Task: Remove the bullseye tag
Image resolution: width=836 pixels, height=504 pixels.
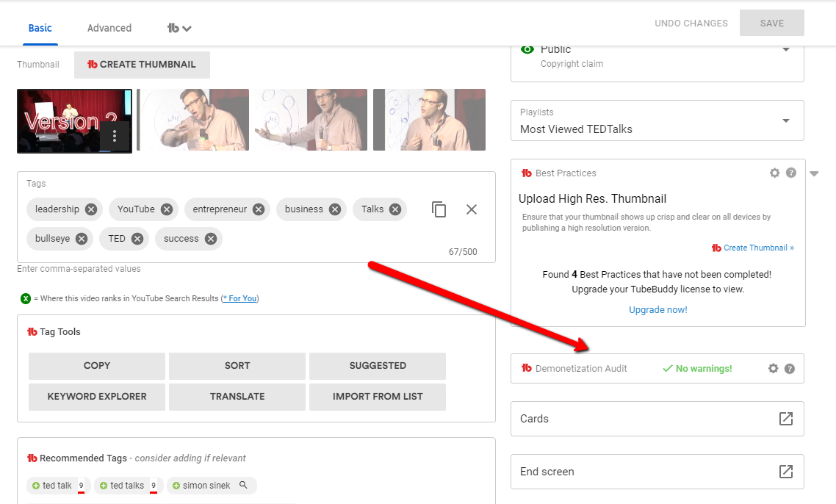Action: (82, 239)
